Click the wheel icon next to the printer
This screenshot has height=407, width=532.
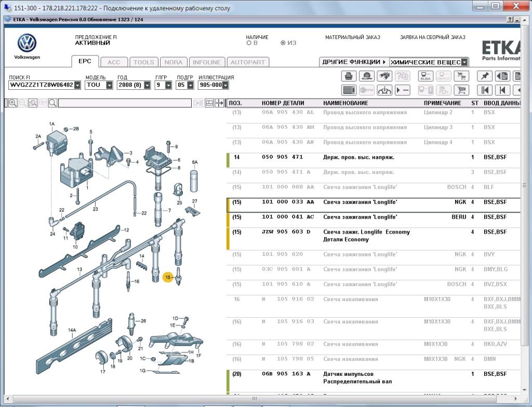point(366,76)
